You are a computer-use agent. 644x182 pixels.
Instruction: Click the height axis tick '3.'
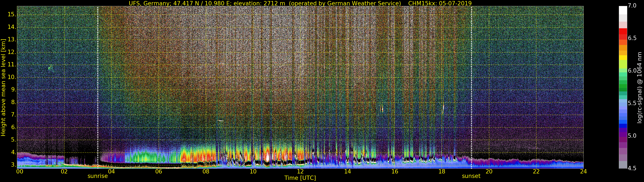click(14, 165)
